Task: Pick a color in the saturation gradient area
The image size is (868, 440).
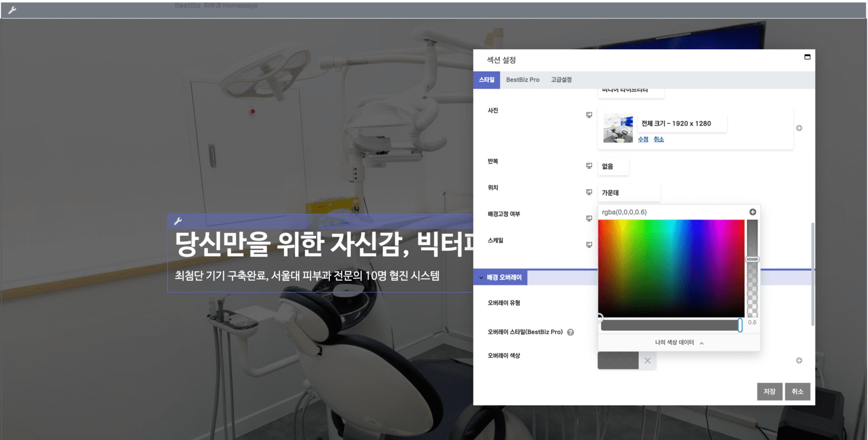Action: [x=671, y=268]
